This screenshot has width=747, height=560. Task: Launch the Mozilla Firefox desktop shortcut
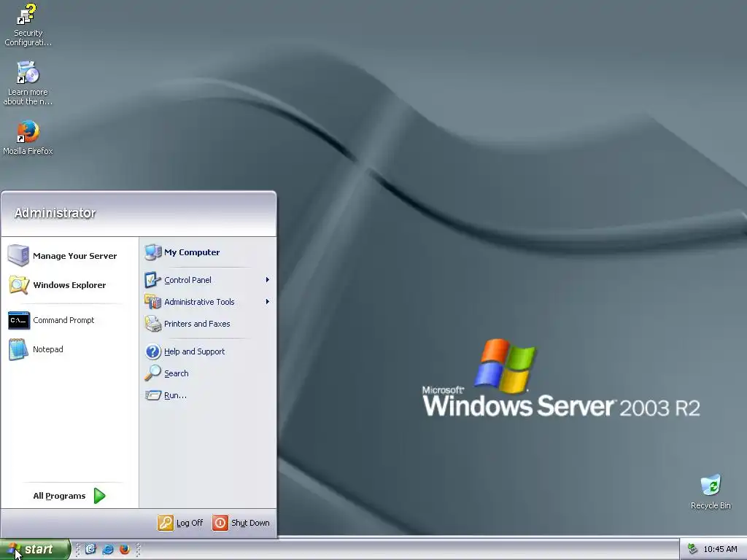tap(28, 138)
